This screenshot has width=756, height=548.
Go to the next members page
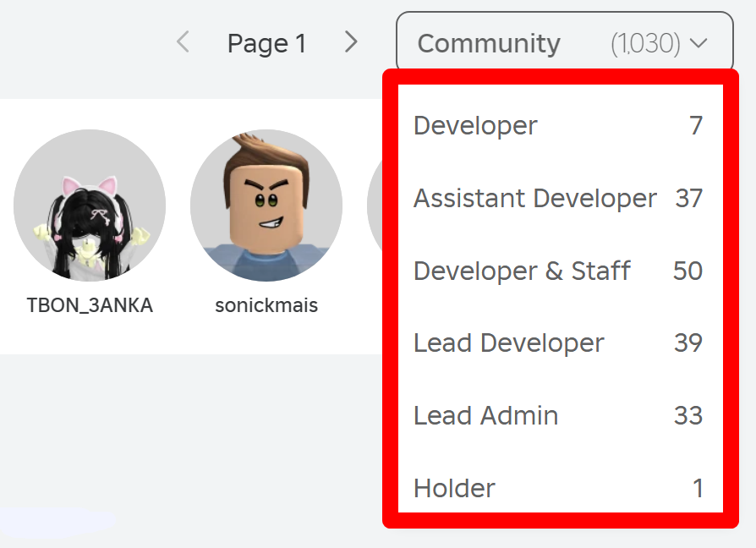pos(351,42)
